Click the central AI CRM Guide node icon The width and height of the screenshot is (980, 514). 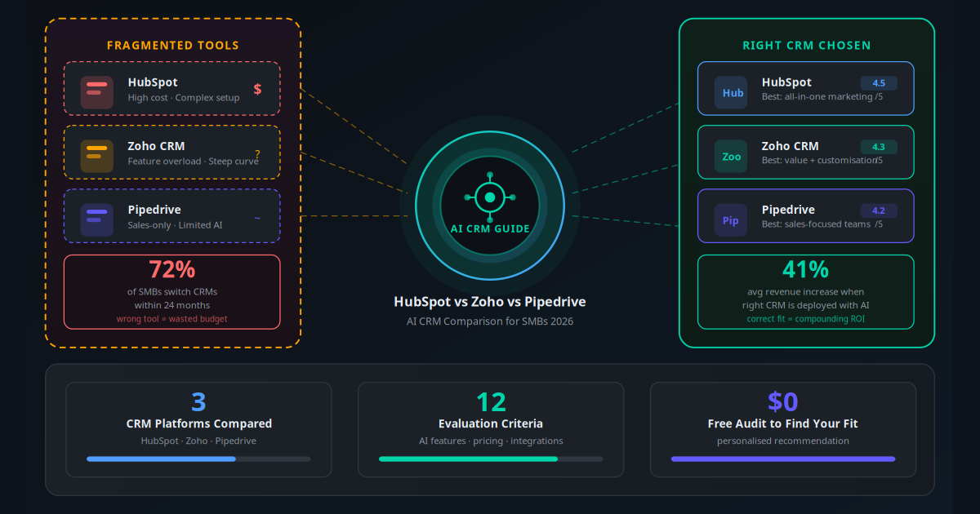point(490,197)
